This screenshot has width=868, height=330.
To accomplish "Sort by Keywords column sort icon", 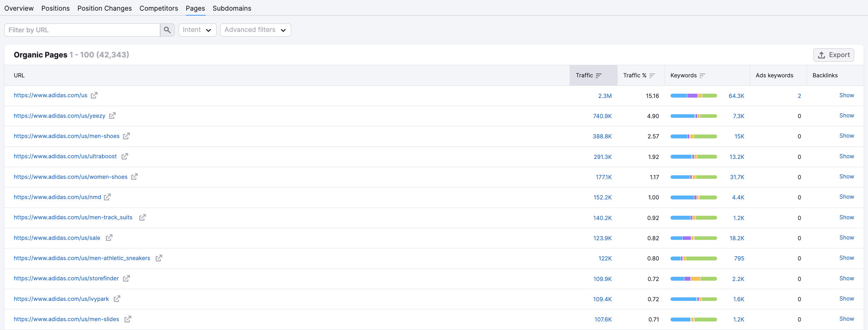I will (702, 76).
